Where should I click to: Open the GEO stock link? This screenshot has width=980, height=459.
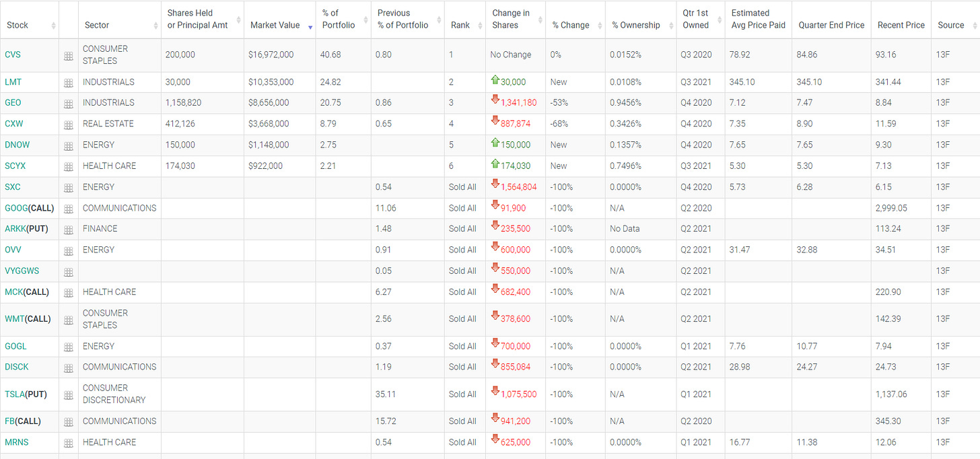[x=13, y=102]
